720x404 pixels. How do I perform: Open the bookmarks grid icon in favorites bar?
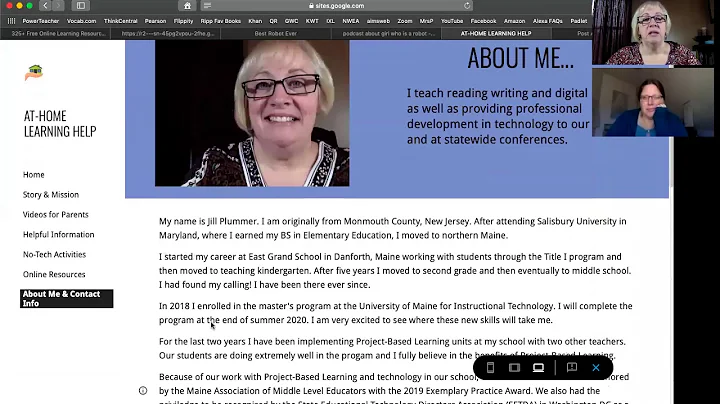coord(11,21)
